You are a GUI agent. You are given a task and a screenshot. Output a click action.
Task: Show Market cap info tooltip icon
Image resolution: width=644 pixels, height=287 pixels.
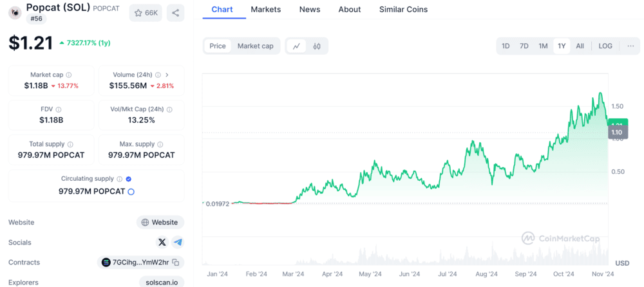69,75
